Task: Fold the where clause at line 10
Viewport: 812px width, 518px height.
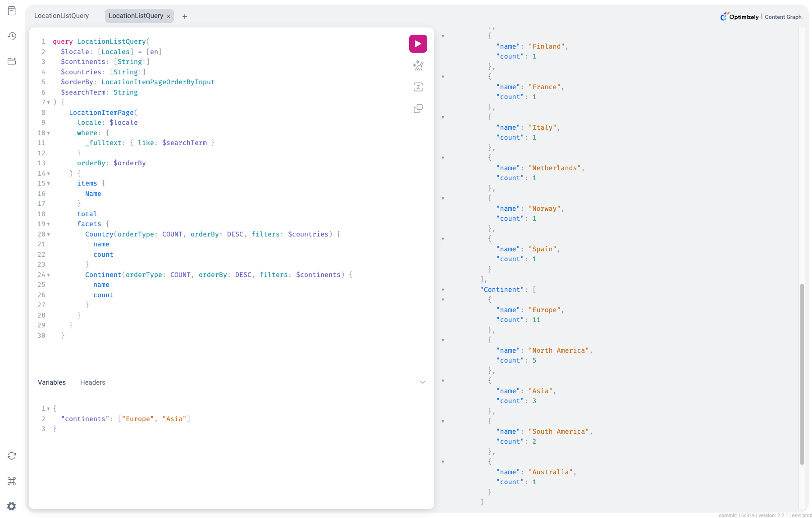Action: click(x=49, y=133)
